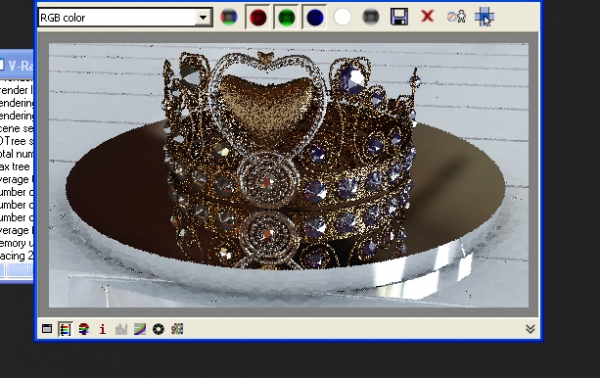Duplicate to Max frame buffer icon
The height and width of the screenshot is (378, 600).
[x=456, y=17]
